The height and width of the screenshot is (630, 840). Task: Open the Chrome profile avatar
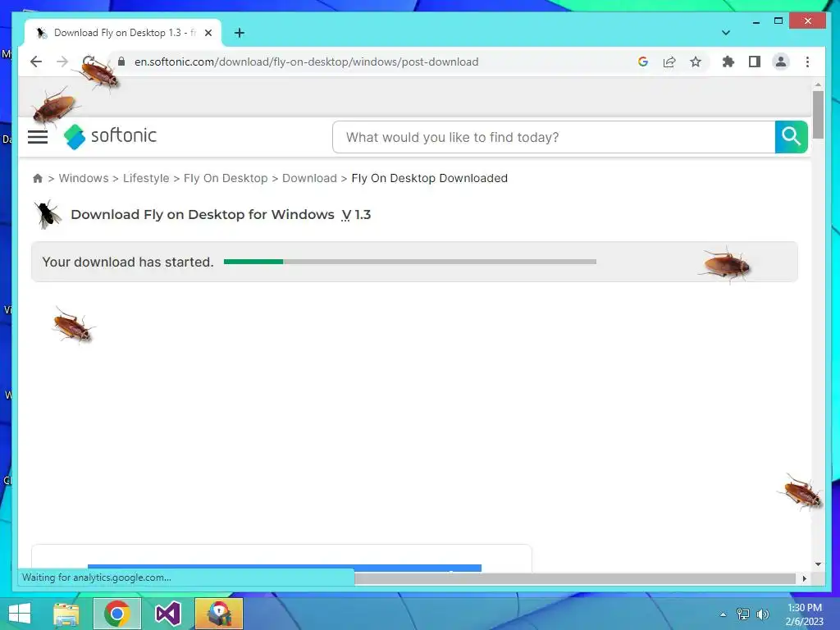(781, 62)
